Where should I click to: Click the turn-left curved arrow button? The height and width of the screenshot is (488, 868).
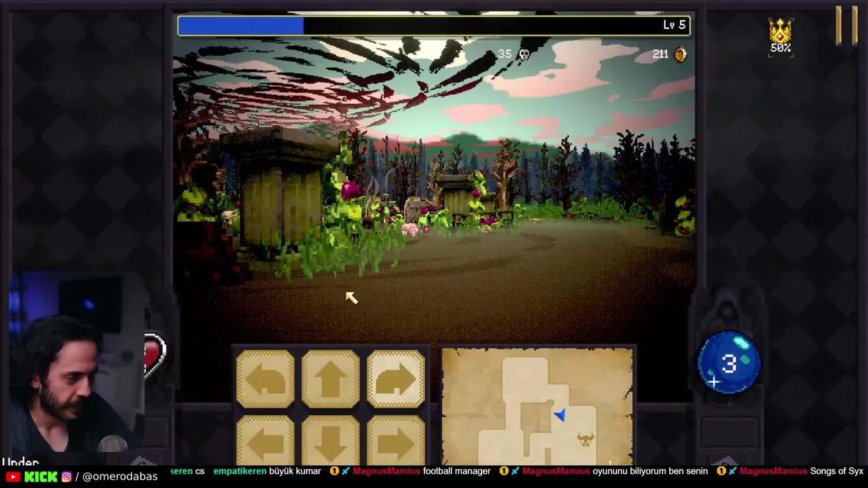point(265,379)
